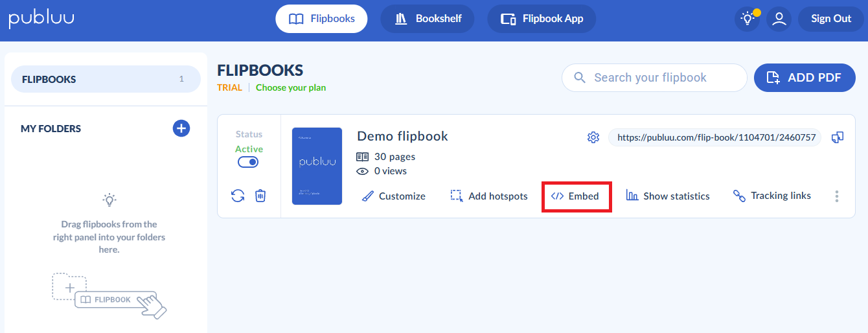Open the Flipbook App tab

pyautogui.click(x=542, y=18)
